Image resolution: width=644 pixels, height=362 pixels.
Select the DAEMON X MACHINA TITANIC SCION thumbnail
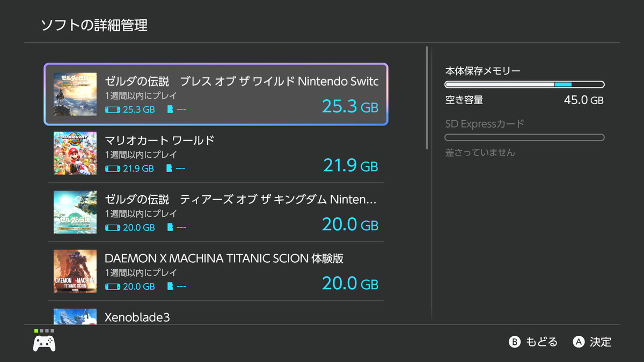coord(75,271)
